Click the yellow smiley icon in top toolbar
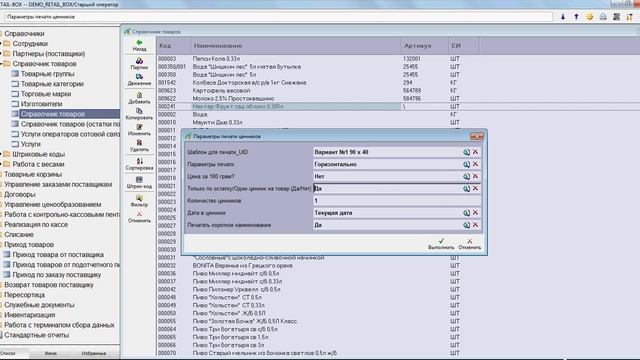 pos(590,17)
